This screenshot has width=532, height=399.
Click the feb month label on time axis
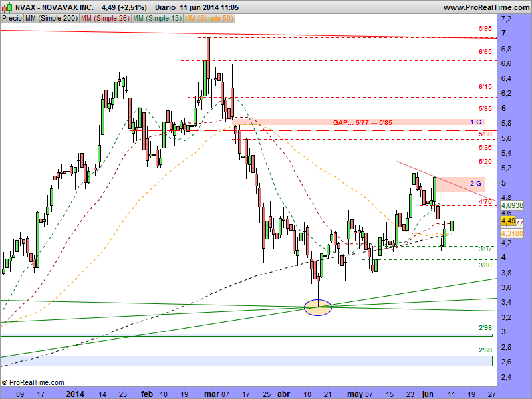[x=147, y=394]
